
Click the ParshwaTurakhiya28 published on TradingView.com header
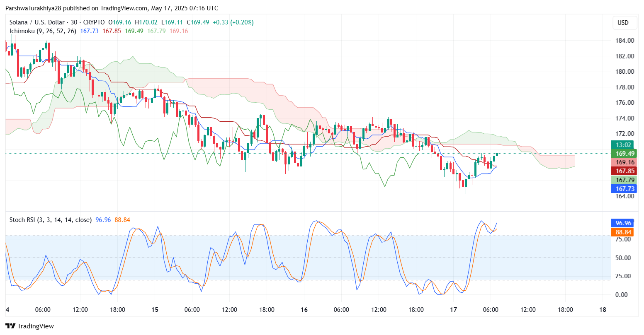112,8
